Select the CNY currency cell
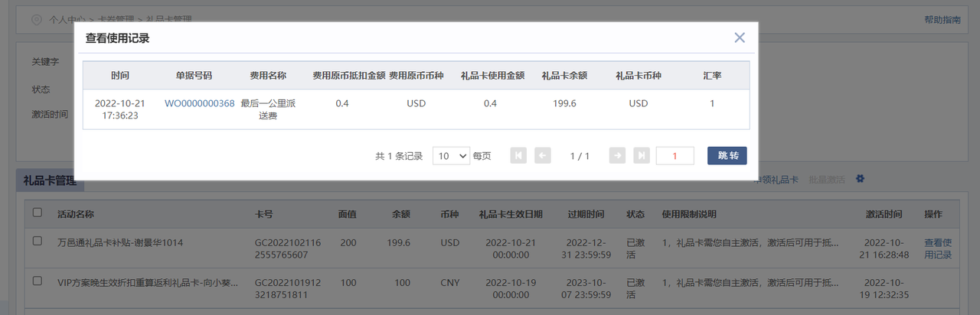 (x=450, y=282)
